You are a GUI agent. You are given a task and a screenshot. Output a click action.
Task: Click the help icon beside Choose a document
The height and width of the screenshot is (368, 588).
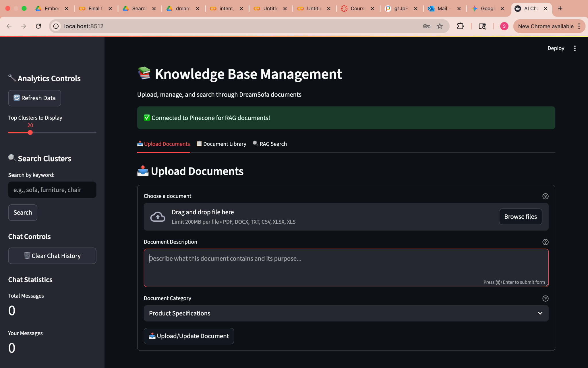click(x=545, y=196)
